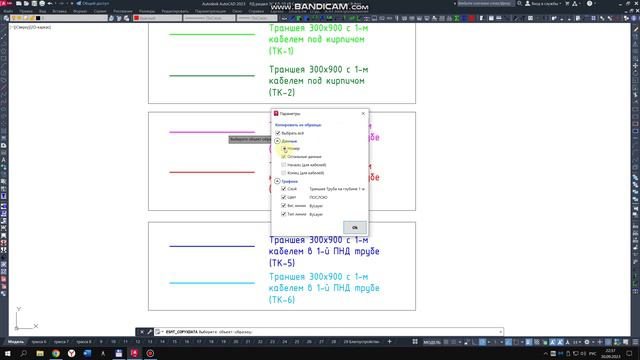Open the 29 Блокиустройство layout tab

361,342
